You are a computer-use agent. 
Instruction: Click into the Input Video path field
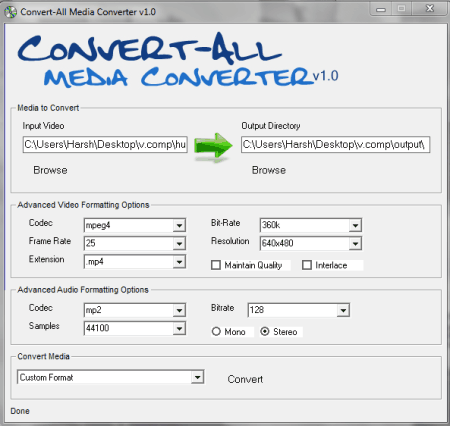pyautogui.click(x=105, y=145)
